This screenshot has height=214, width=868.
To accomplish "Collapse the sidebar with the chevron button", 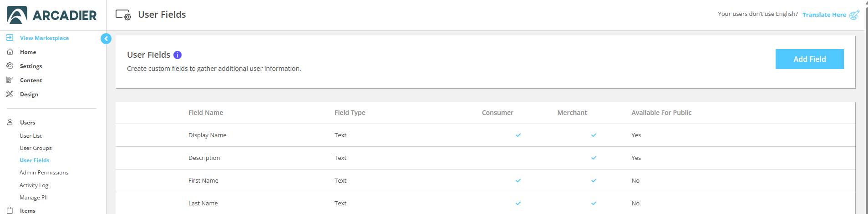I will [x=106, y=39].
